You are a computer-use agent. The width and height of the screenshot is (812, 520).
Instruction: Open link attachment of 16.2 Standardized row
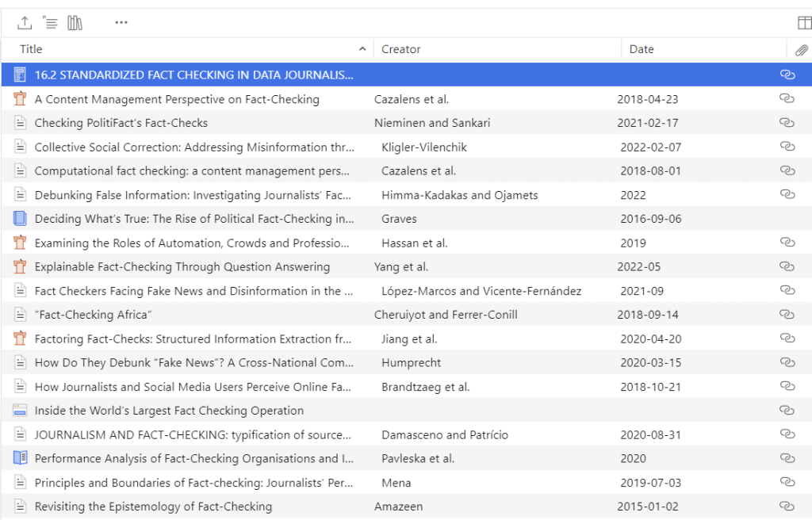pos(787,75)
